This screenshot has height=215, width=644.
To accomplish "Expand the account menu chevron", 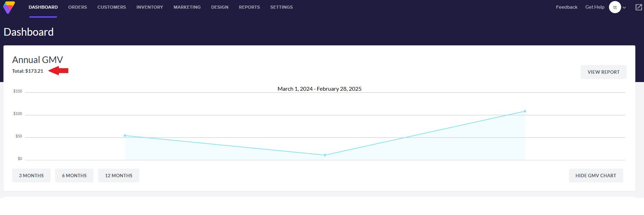I will tap(624, 8).
